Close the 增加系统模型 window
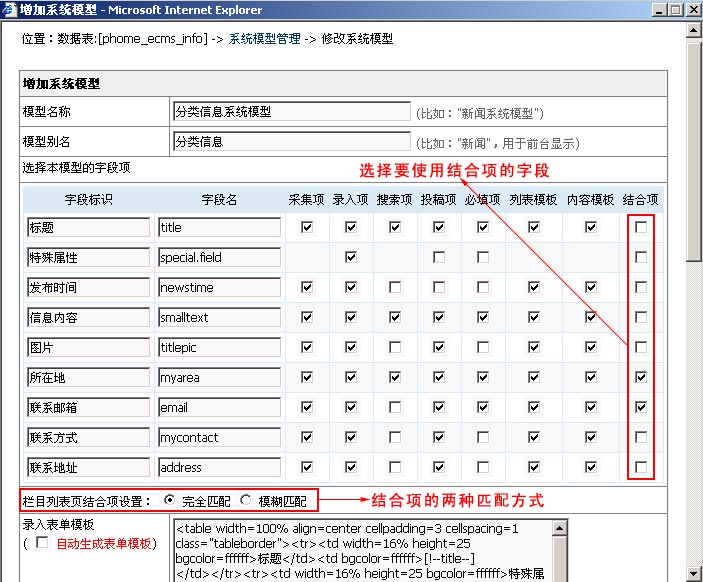Screen dimensions: 703x582 point(692,10)
